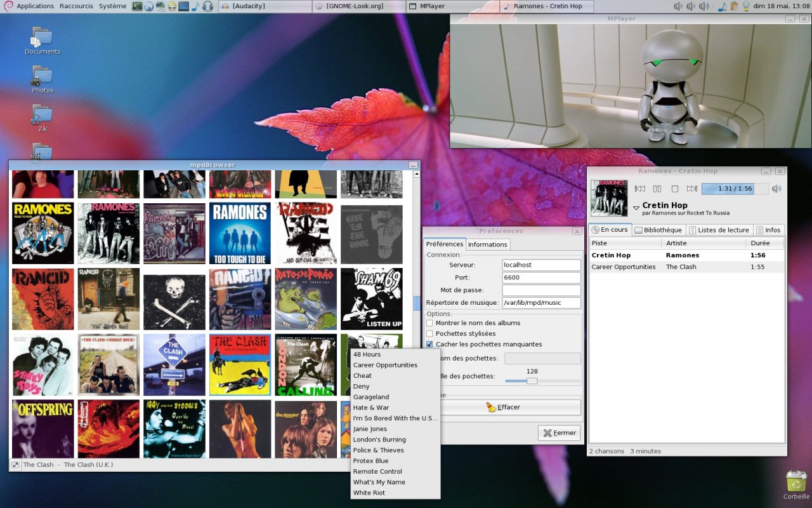Select the Clash Combat Rock cover

coord(108,364)
